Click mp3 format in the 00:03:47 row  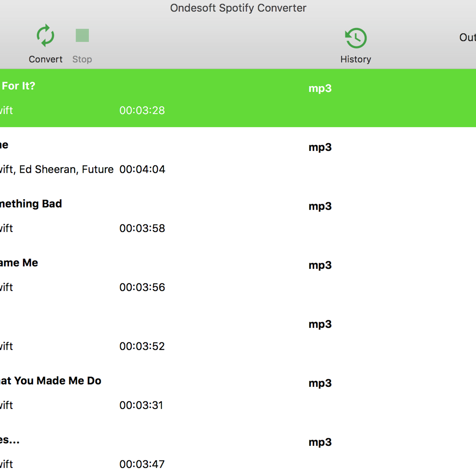pyautogui.click(x=320, y=442)
